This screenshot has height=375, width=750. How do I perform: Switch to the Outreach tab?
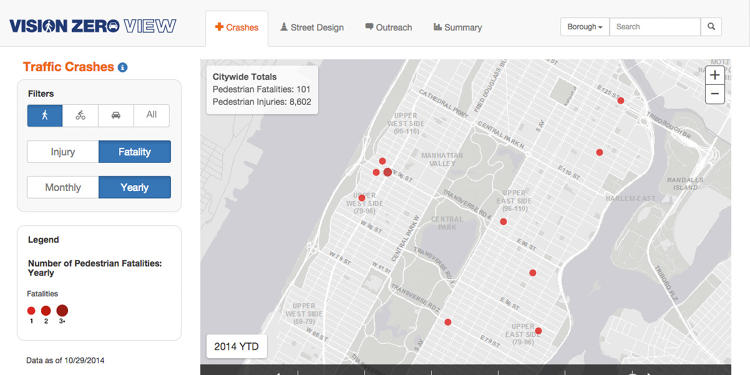click(x=388, y=28)
